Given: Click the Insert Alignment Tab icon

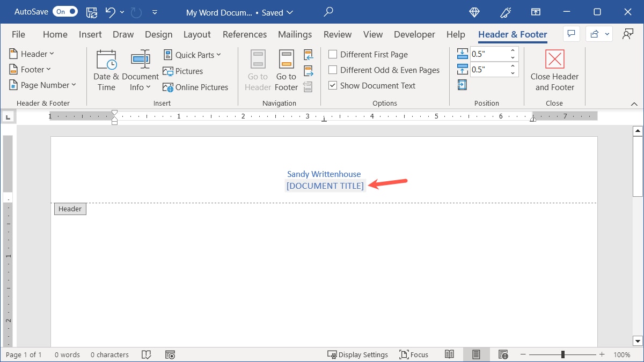Looking at the screenshot, I should pos(462,85).
